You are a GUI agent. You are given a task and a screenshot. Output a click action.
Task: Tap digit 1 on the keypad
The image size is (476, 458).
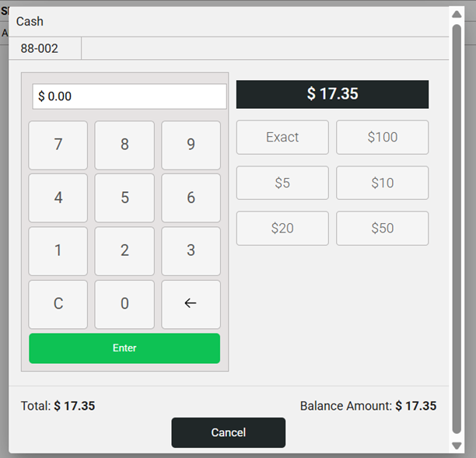click(x=58, y=251)
